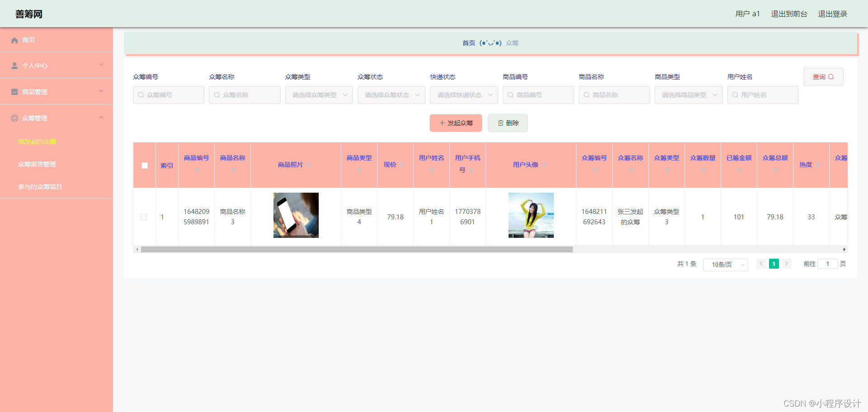Click the plus icon on 发起众筹 button
Screen dimensions: 868x412
(442, 123)
